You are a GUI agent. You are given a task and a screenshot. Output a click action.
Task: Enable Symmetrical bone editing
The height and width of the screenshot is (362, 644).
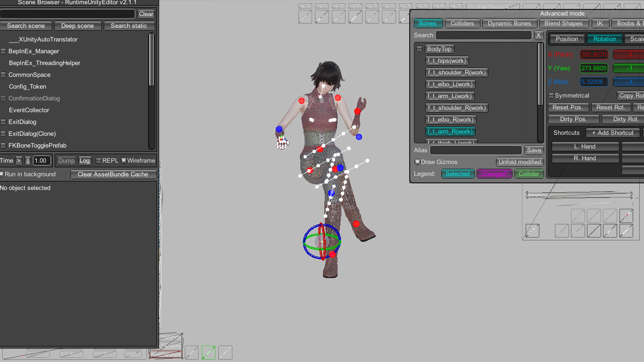(x=551, y=96)
